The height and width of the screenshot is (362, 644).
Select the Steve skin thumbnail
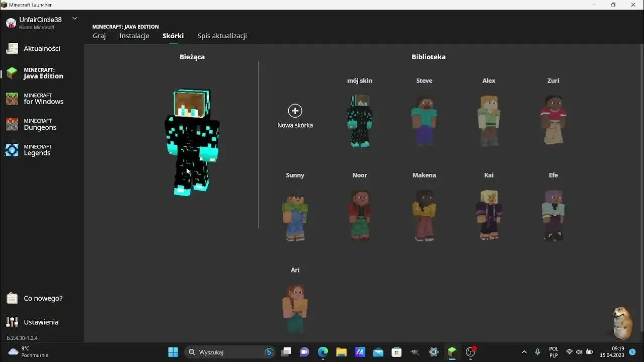point(424,120)
